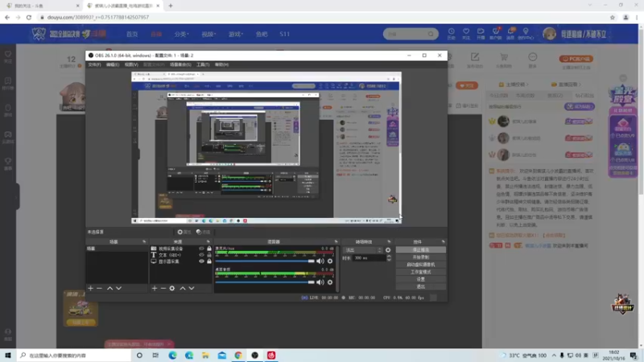Image resolution: width=644 pixels, height=362 pixels.
Task: Toggle lock on display capture source
Action: (209, 261)
